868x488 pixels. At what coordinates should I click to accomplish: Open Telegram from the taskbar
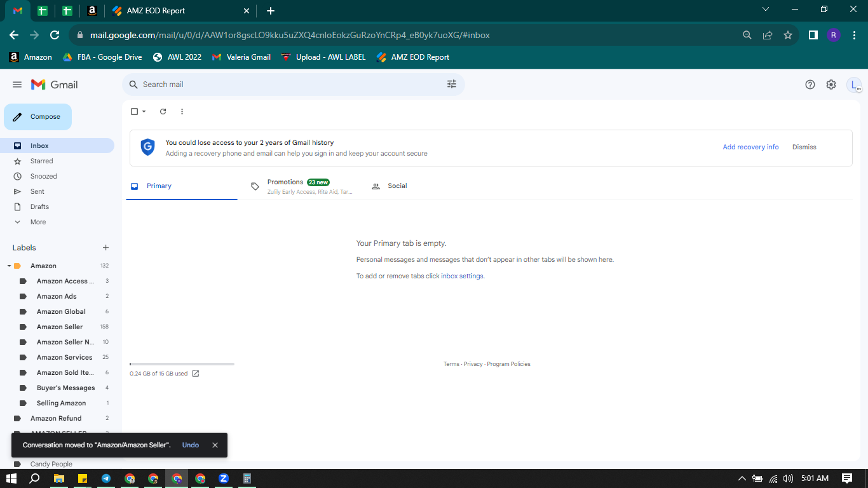click(x=105, y=478)
